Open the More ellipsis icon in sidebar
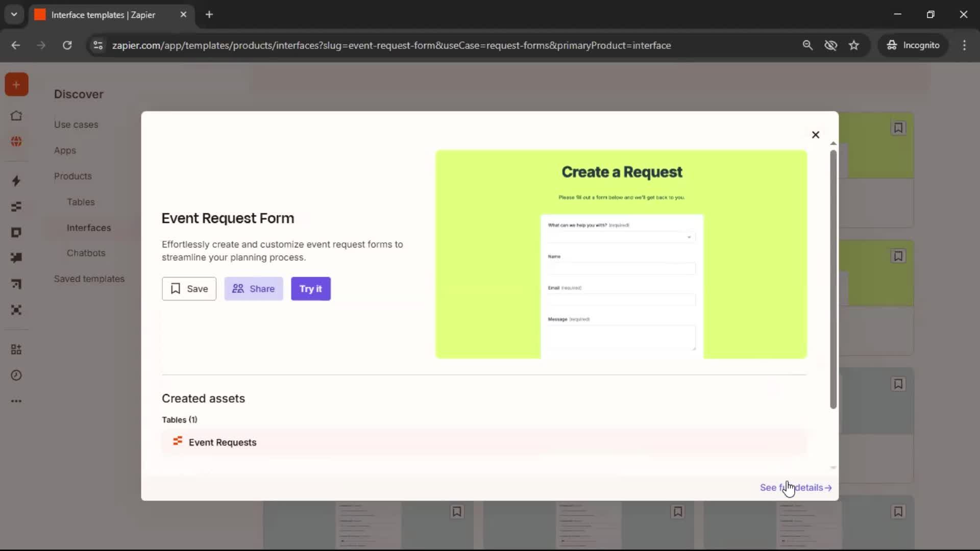The image size is (980, 551). [16, 401]
